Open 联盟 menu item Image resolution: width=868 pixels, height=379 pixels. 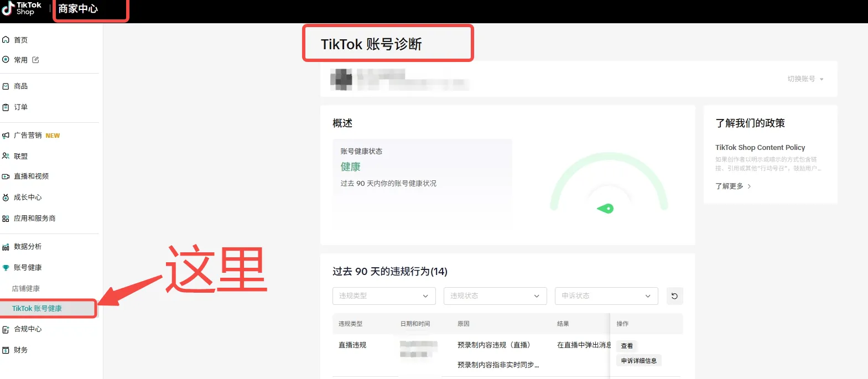pyautogui.click(x=21, y=157)
